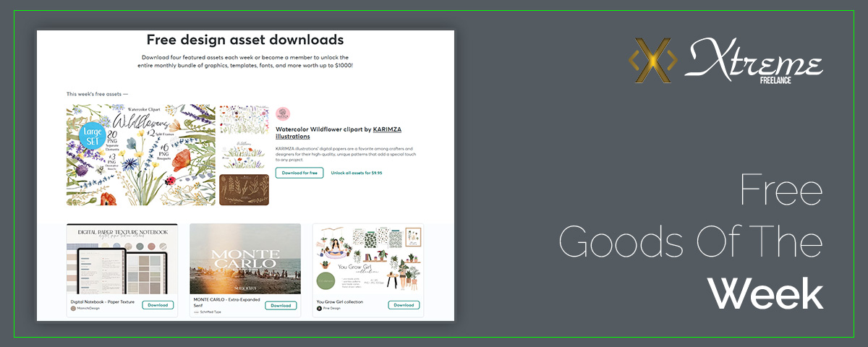This screenshot has width=868, height=347.
Task: Select the middle wildflower bouquet thumbnail
Action: [x=244, y=155]
